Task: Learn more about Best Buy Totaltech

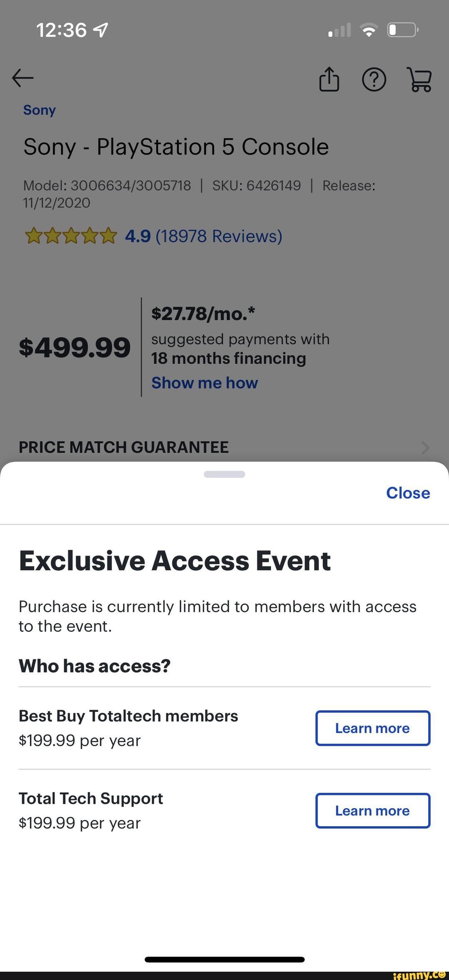Action: click(x=373, y=728)
